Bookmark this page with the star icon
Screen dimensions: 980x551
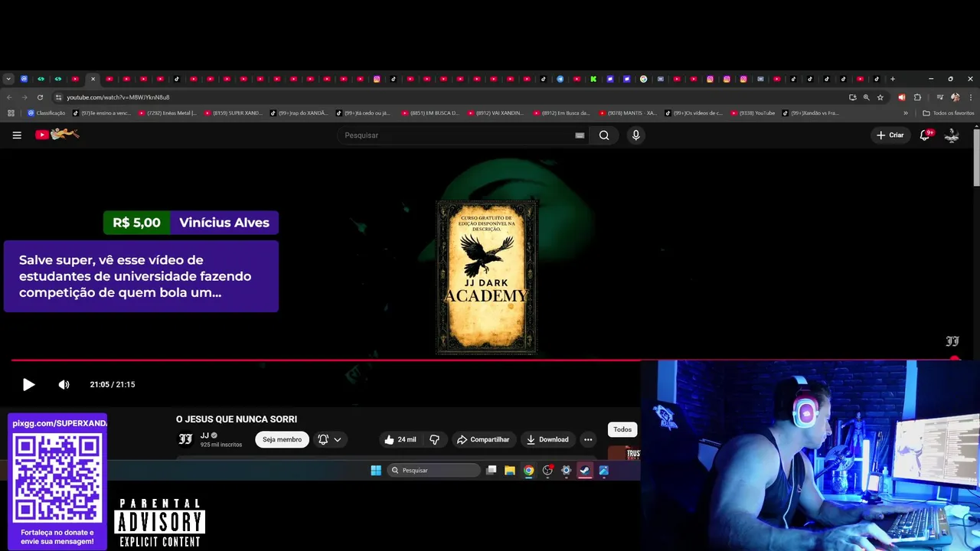point(880,97)
